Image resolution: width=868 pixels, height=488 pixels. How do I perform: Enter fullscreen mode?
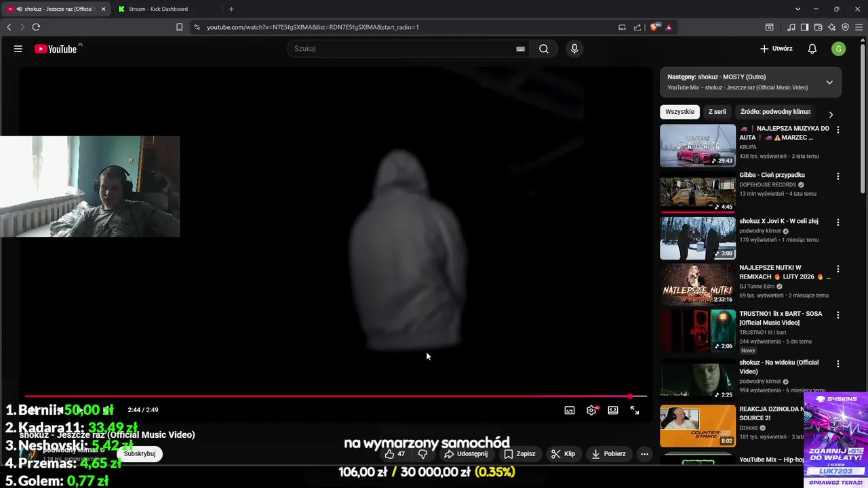635,410
